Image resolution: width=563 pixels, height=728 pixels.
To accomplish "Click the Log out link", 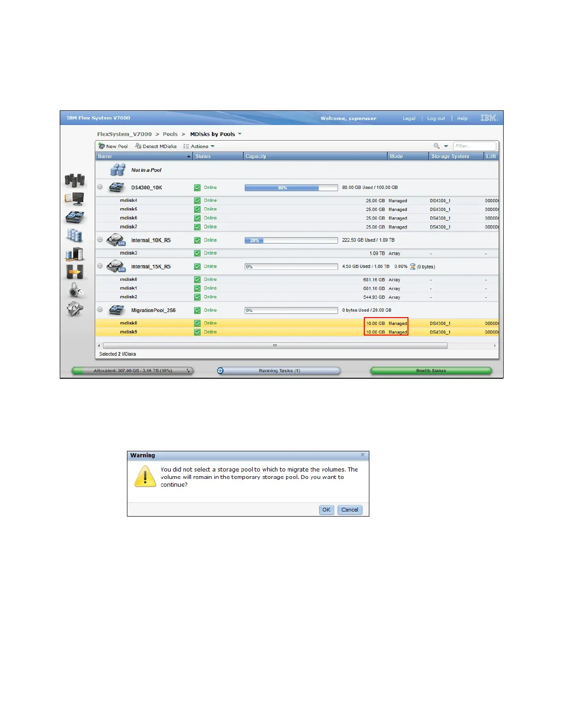I will 436,119.
